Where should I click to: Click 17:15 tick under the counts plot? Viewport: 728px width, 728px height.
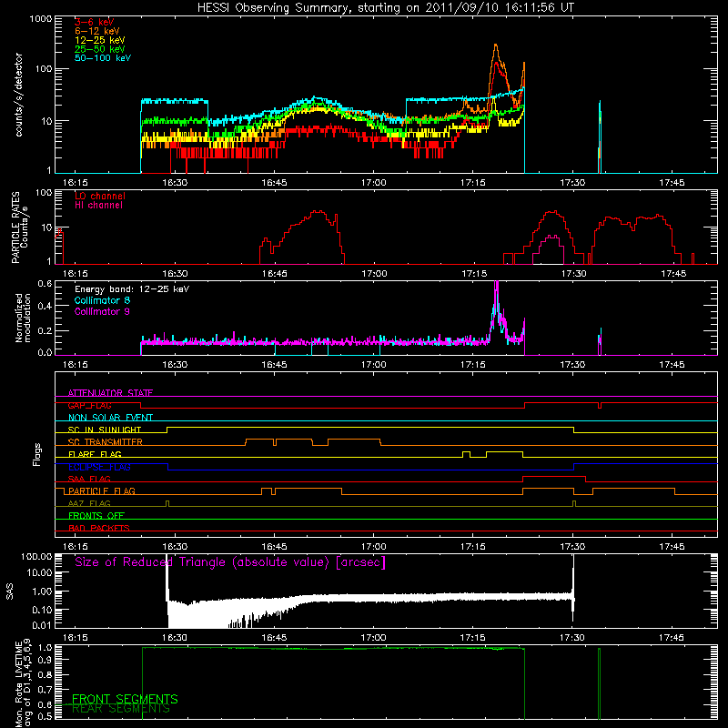(x=473, y=183)
